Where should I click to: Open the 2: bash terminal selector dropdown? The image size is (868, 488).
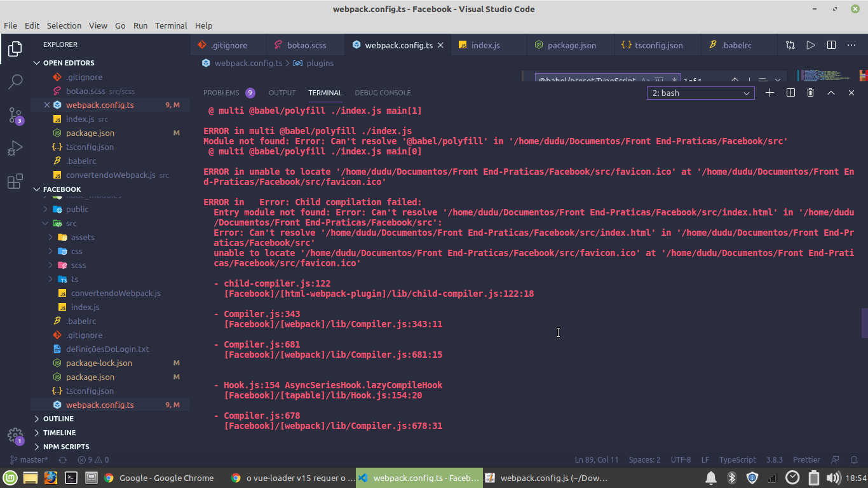coord(701,93)
